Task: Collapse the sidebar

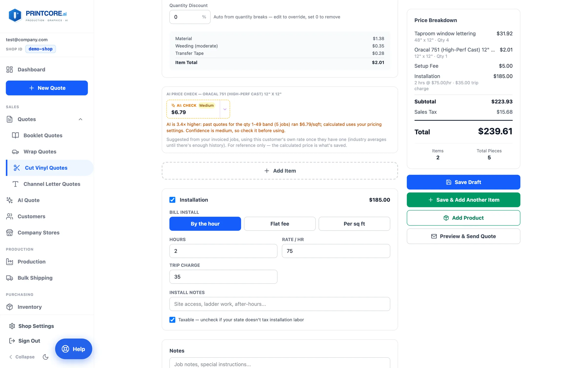Action: click(x=22, y=357)
